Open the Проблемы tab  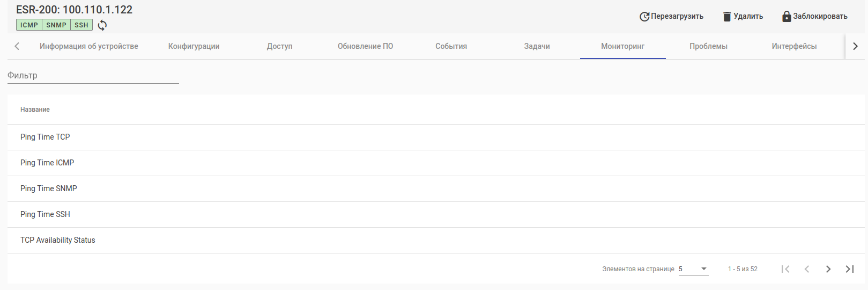click(708, 46)
